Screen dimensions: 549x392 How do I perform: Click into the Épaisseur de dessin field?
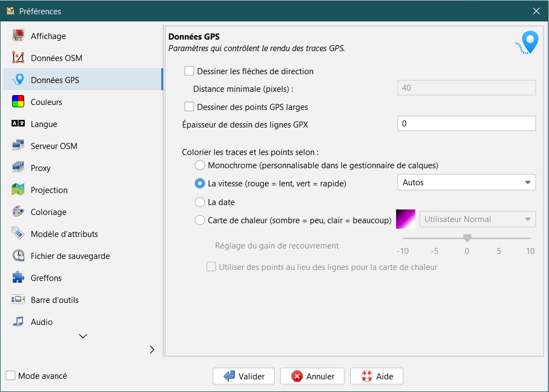pos(466,124)
